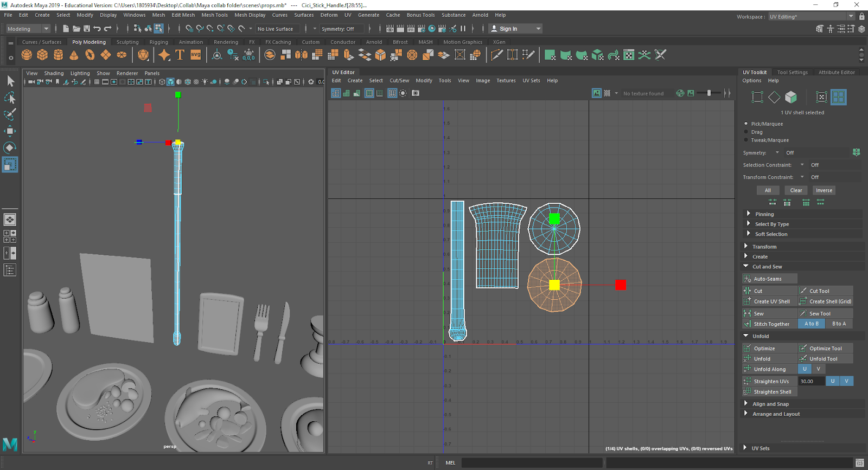Select the Drag radio option
Image resolution: width=868 pixels, height=470 pixels.
[746, 132]
